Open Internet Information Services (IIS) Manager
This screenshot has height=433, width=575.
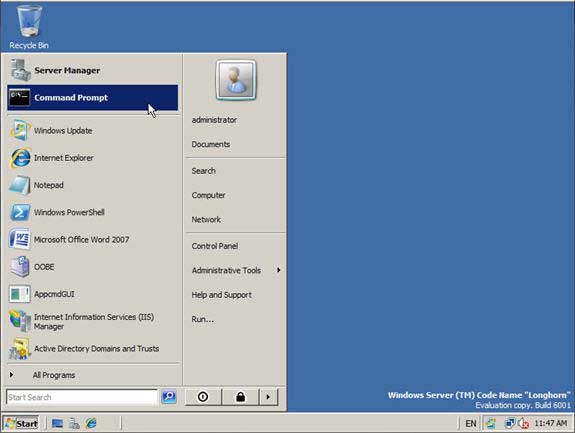(x=92, y=322)
